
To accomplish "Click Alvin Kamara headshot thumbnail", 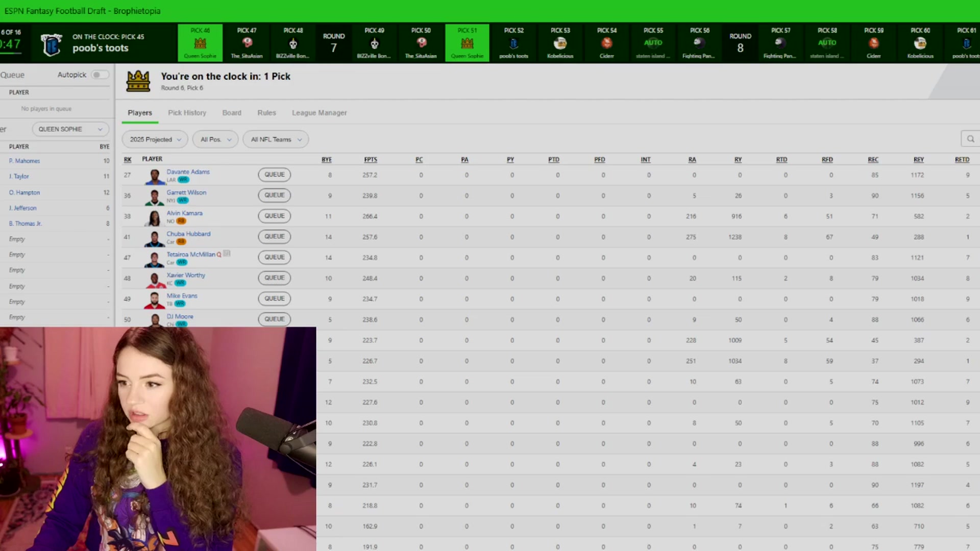I will pyautogui.click(x=154, y=218).
